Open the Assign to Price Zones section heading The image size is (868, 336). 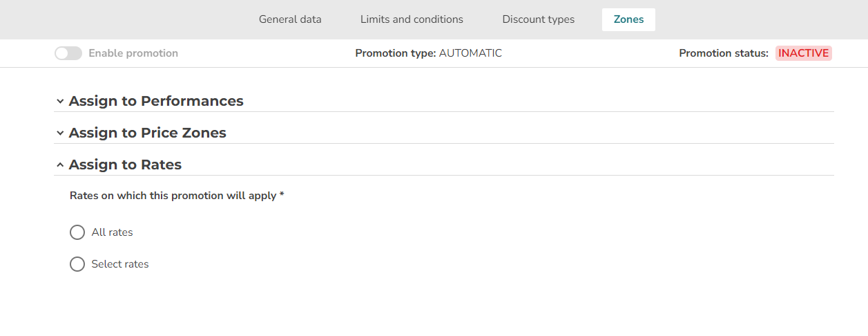pos(148,133)
